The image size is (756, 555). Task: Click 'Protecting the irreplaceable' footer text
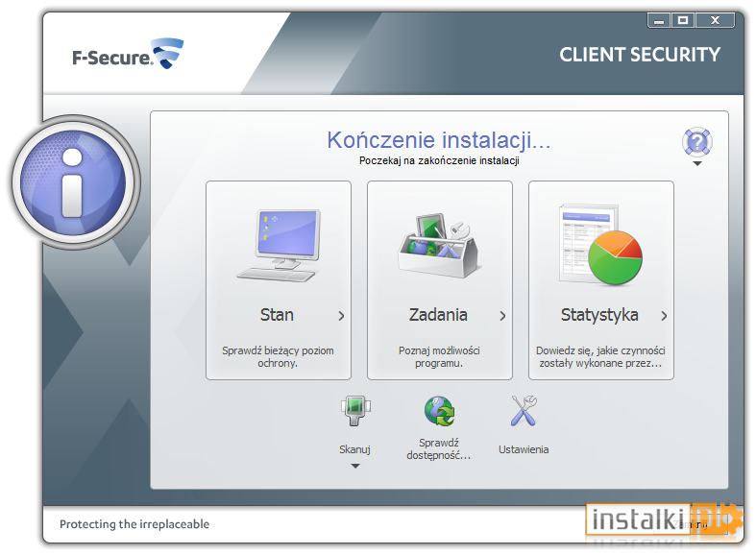coord(134,524)
